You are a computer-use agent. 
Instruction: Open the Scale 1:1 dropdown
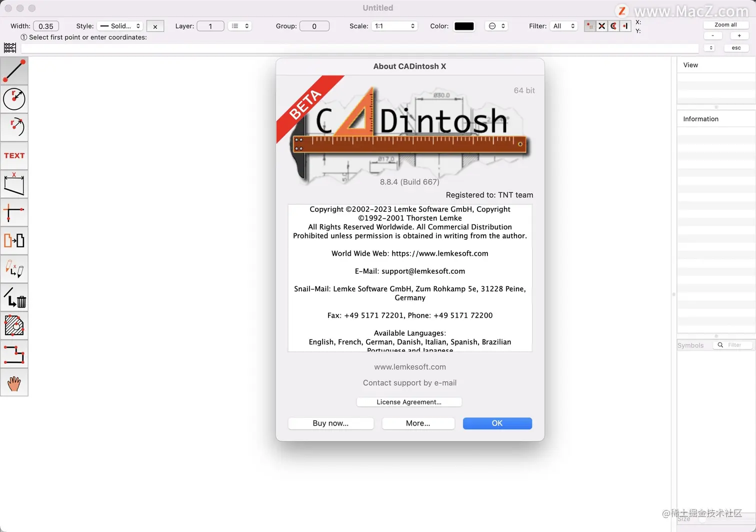click(x=394, y=26)
